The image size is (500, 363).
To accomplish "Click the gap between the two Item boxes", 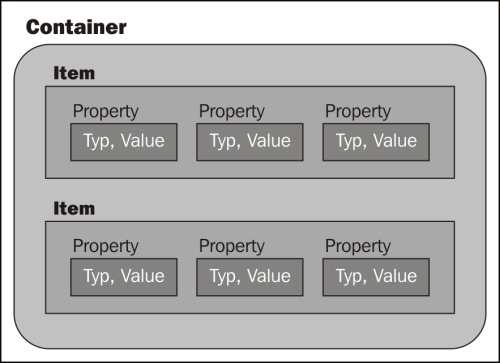I will click(x=273, y=200).
